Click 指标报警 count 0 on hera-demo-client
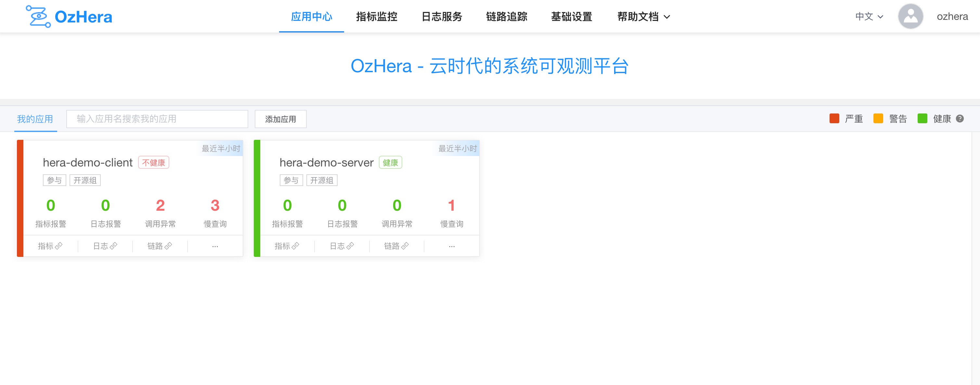This screenshot has height=385, width=980. coord(51,206)
